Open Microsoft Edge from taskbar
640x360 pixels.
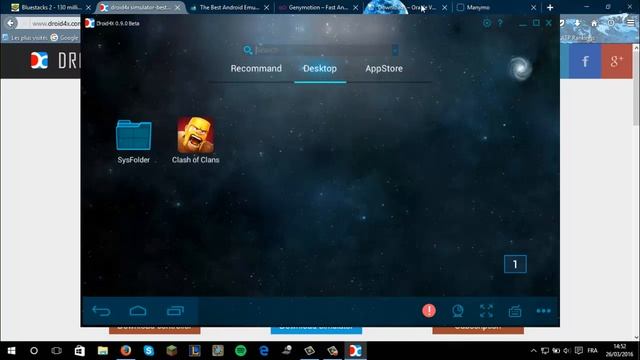click(x=264, y=351)
